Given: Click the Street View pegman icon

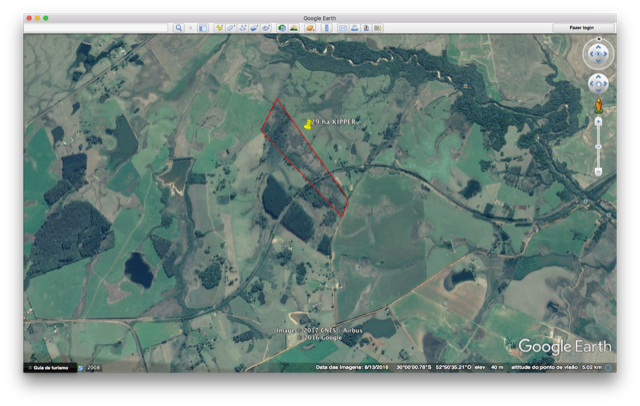Looking at the screenshot, I should click(598, 104).
